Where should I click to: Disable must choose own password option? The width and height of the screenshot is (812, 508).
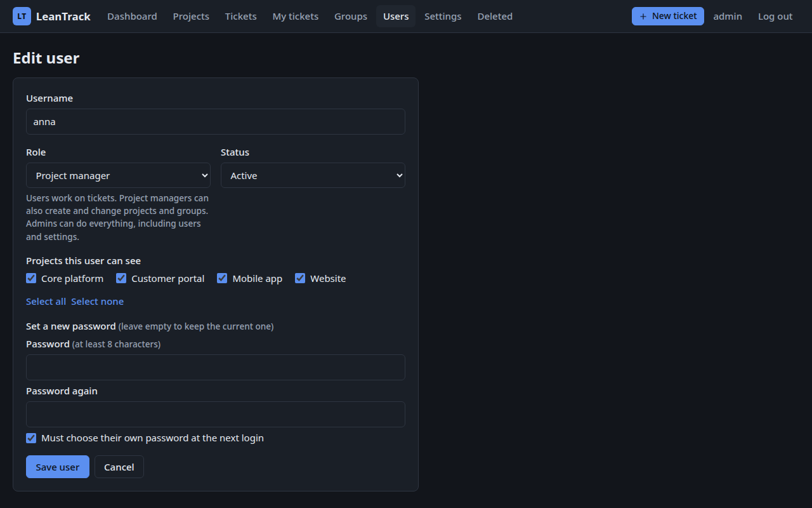31,438
